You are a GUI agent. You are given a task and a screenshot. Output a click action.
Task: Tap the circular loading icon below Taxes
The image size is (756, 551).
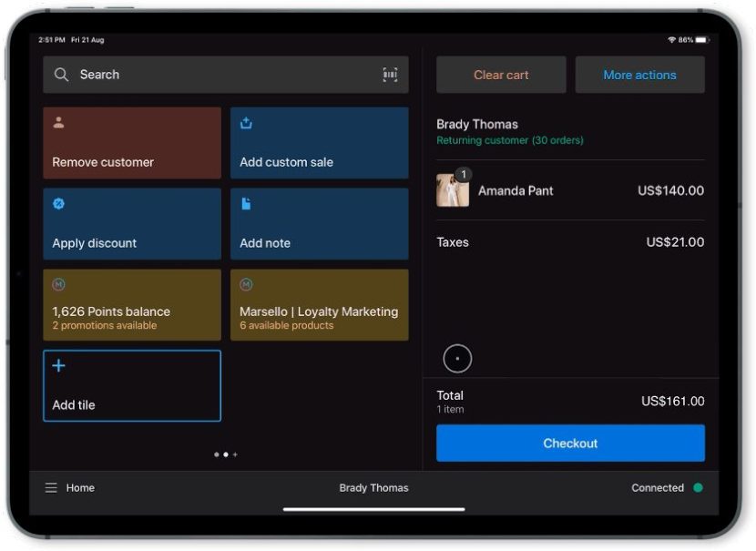tap(457, 358)
